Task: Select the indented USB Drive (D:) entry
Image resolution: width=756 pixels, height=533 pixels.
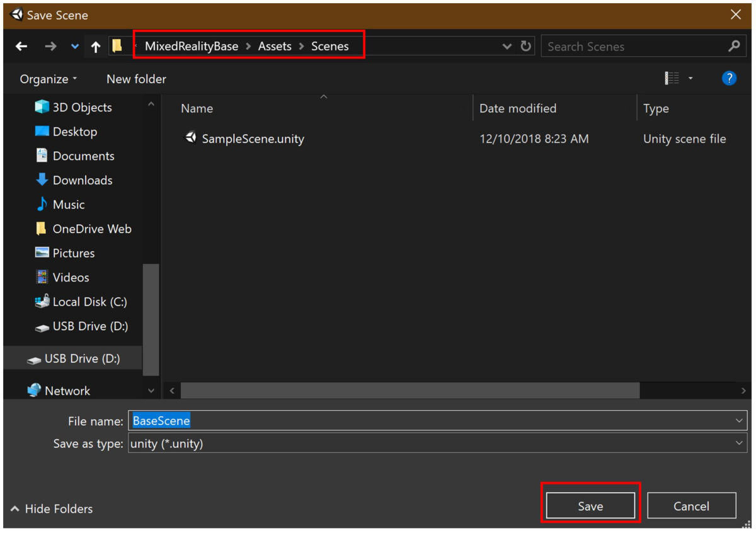Action: tap(90, 326)
